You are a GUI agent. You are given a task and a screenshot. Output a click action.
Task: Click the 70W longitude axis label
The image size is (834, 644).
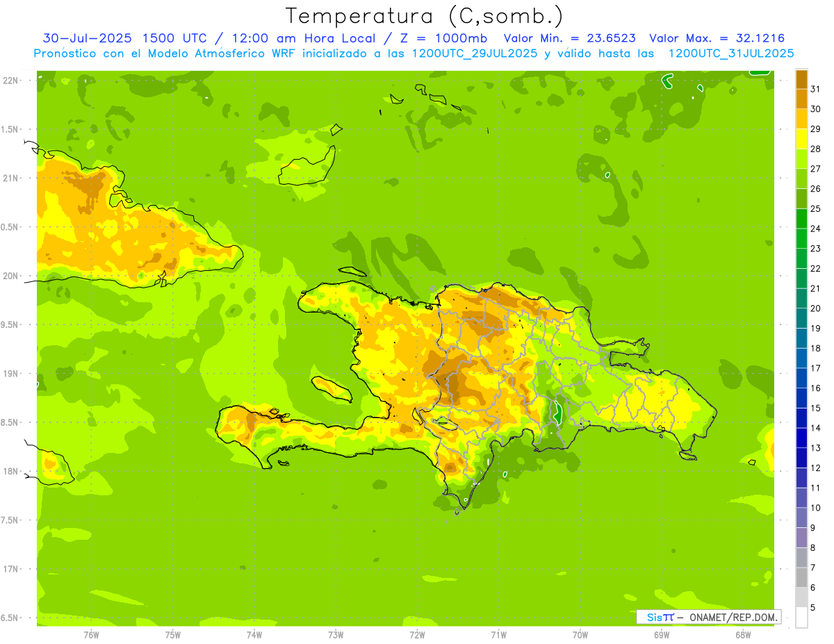580,634
